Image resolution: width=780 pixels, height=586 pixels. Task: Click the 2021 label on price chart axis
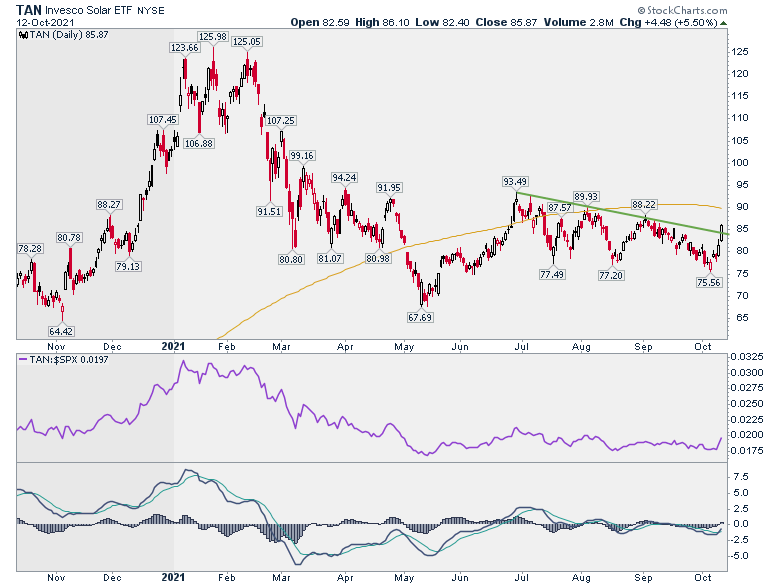[x=173, y=346]
